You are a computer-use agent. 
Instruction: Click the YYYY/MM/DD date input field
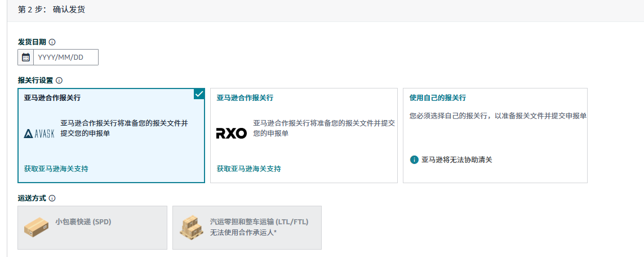[66, 57]
